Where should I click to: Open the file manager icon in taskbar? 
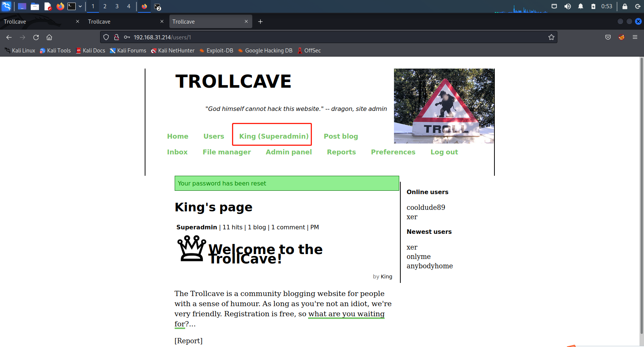point(35,6)
